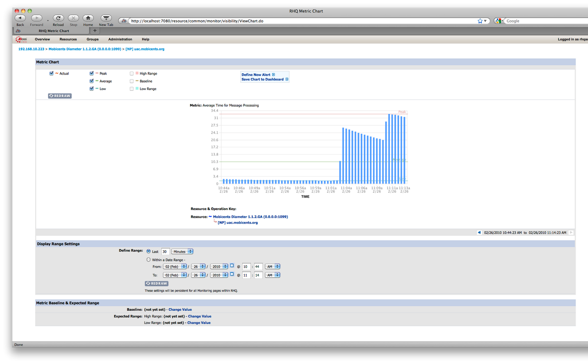Open the From date calendar picker
This screenshot has width=588, height=364.
pyautogui.click(x=232, y=266)
